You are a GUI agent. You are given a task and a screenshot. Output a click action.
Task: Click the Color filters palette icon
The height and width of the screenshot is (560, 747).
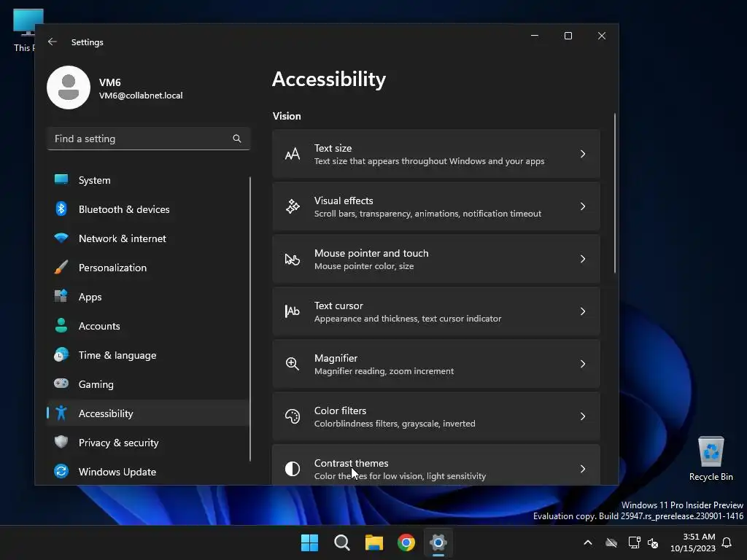click(292, 416)
